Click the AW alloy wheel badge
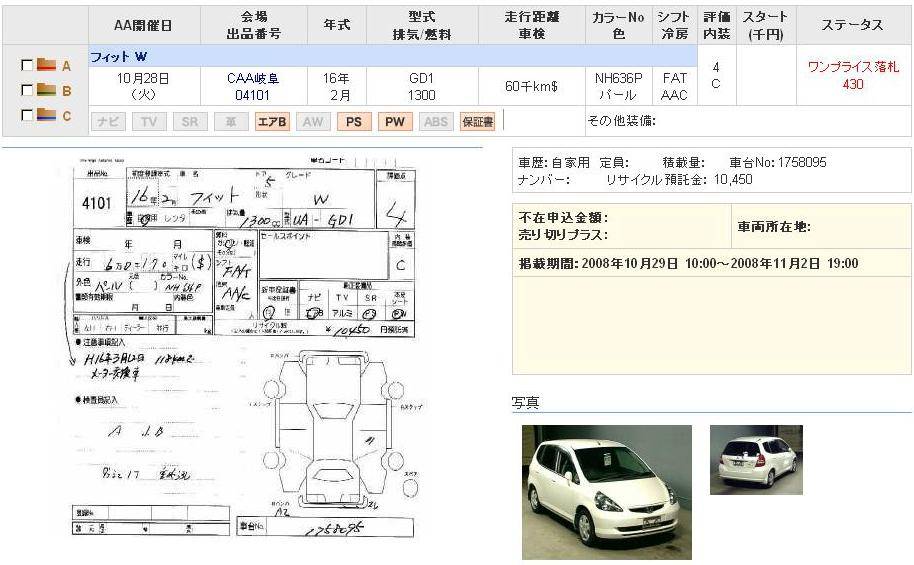Image resolution: width=914 pixels, height=565 pixels. point(313,121)
